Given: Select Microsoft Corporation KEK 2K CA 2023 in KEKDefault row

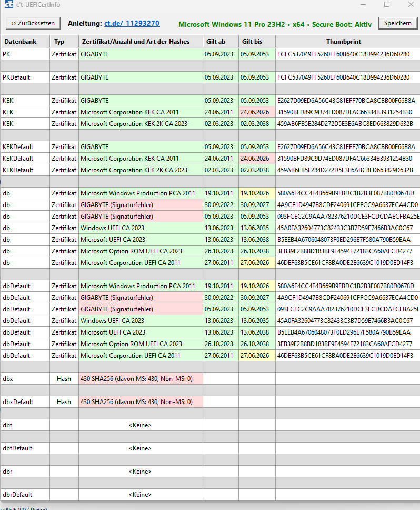Looking at the screenshot, I should [141, 170].
